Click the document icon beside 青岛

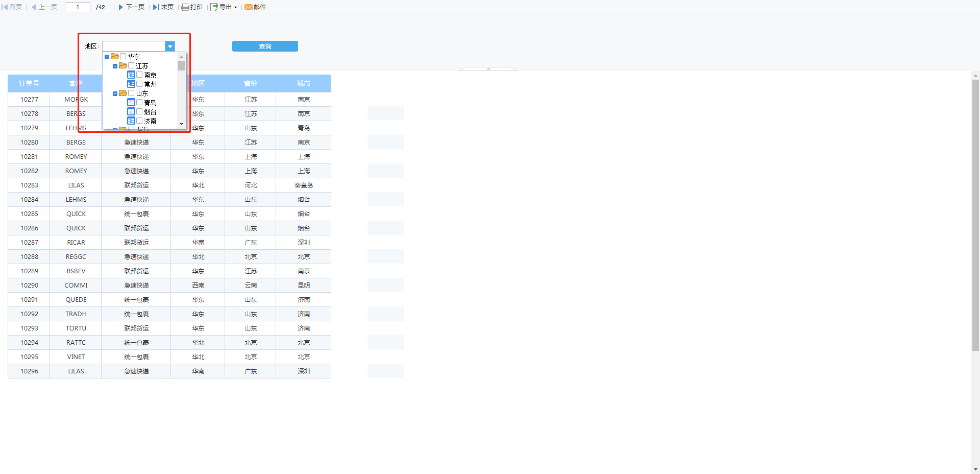point(131,103)
